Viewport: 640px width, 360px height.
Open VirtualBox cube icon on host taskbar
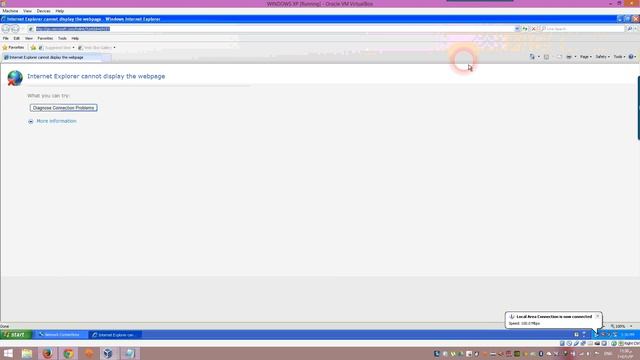coord(108,353)
